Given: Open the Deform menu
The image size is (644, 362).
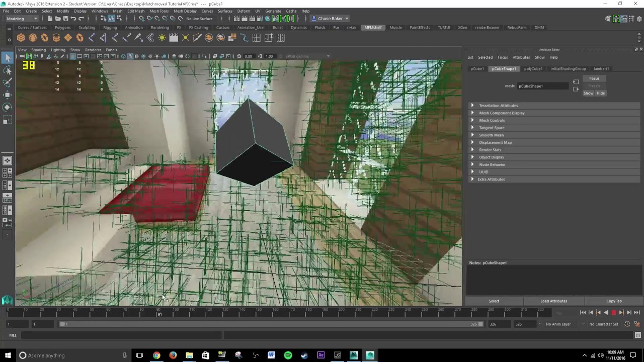Looking at the screenshot, I should click(x=244, y=11).
